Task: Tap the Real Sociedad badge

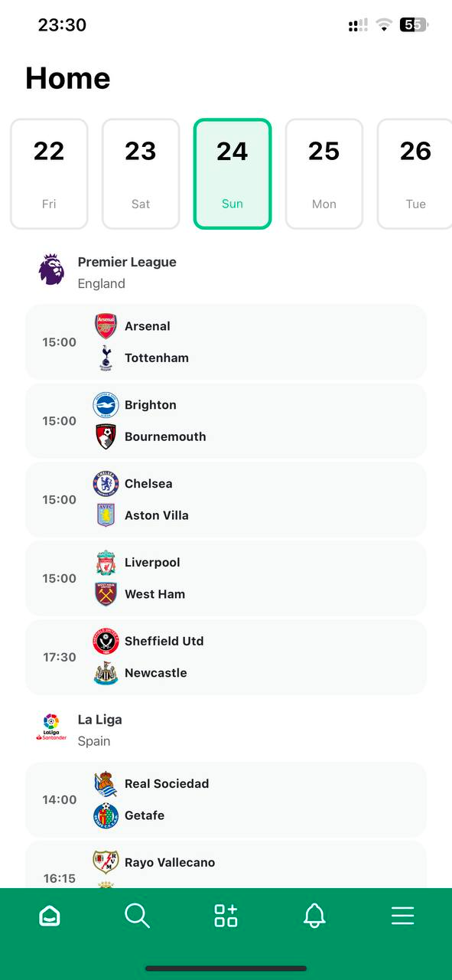Action: click(106, 783)
